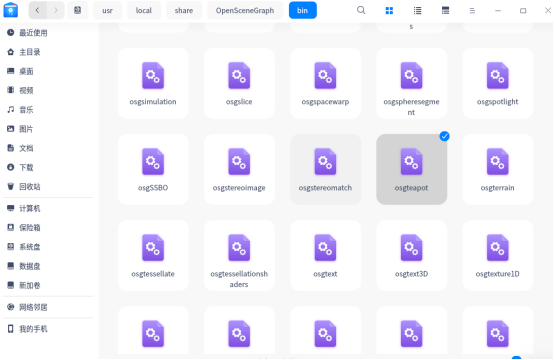The width and height of the screenshot is (554, 360).
Task: Navigate to share breadcrumb
Action: pos(184,10)
